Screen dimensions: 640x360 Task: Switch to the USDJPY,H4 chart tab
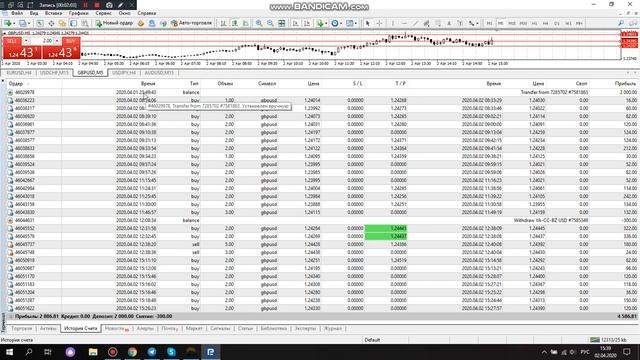[x=124, y=73]
